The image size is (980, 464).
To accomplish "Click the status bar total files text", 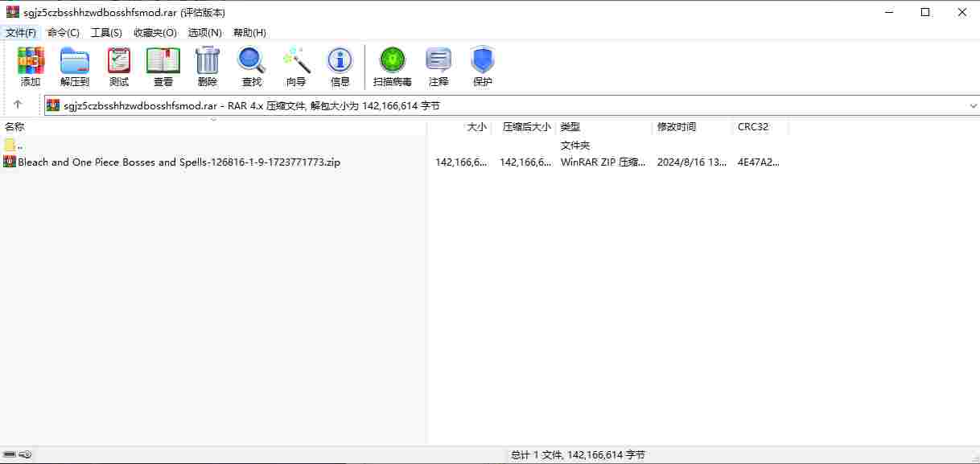I will (578, 455).
